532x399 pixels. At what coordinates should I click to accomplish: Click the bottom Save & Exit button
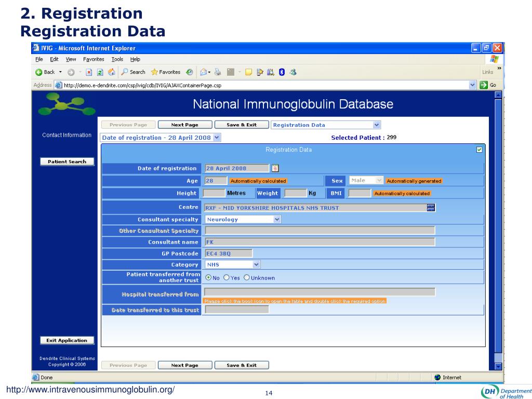pos(242,365)
